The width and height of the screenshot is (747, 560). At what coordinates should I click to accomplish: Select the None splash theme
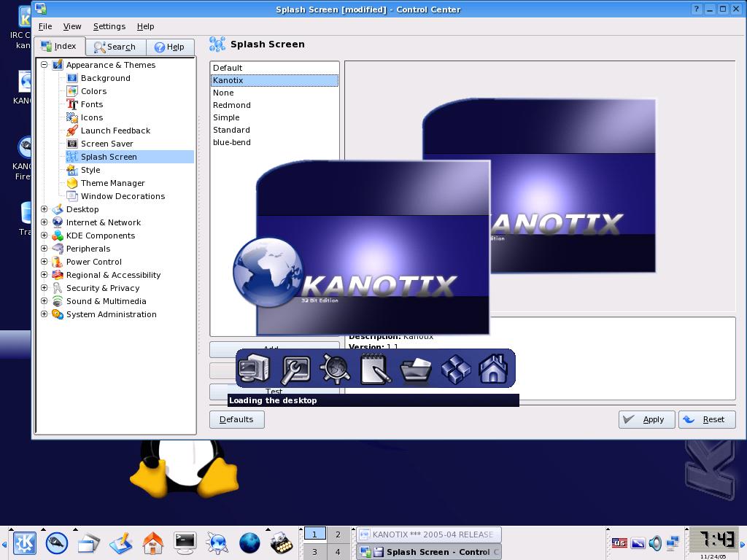(x=274, y=93)
